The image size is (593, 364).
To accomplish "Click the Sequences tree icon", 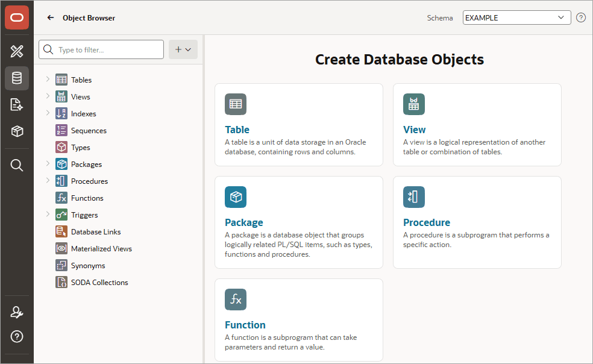I will click(x=61, y=131).
